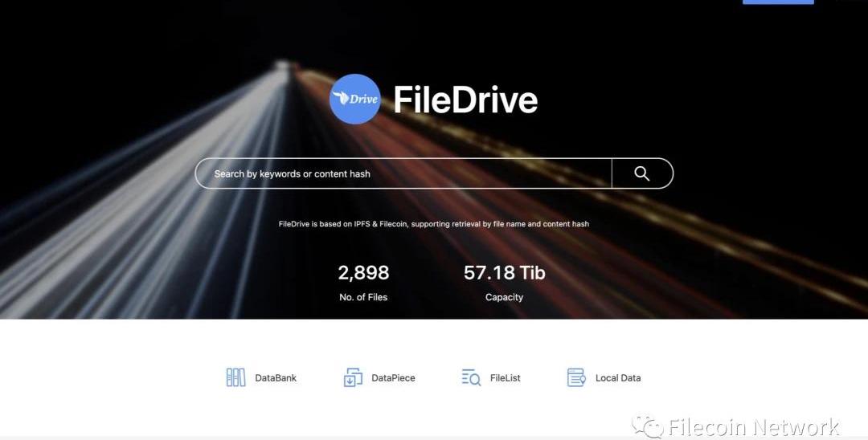Viewport: 868px width, 440px height.
Task: Click the DataPiece download icon
Action: (x=353, y=377)
